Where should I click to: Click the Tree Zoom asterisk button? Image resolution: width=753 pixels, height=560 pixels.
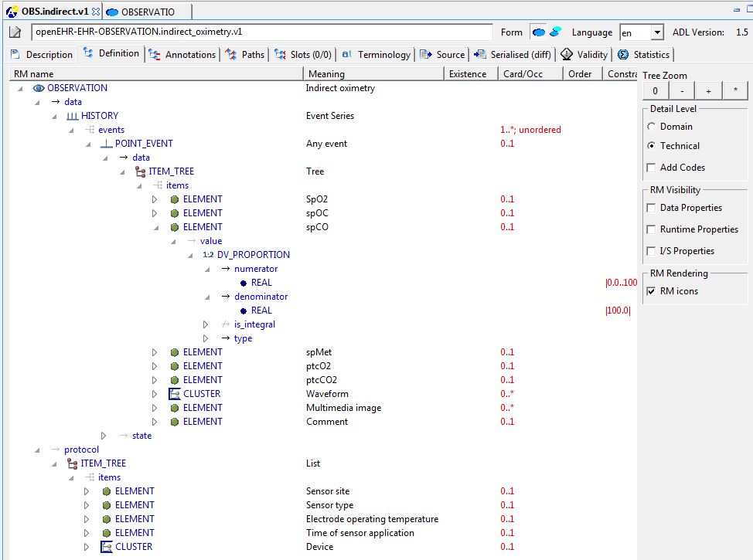[x=735, y=90]
